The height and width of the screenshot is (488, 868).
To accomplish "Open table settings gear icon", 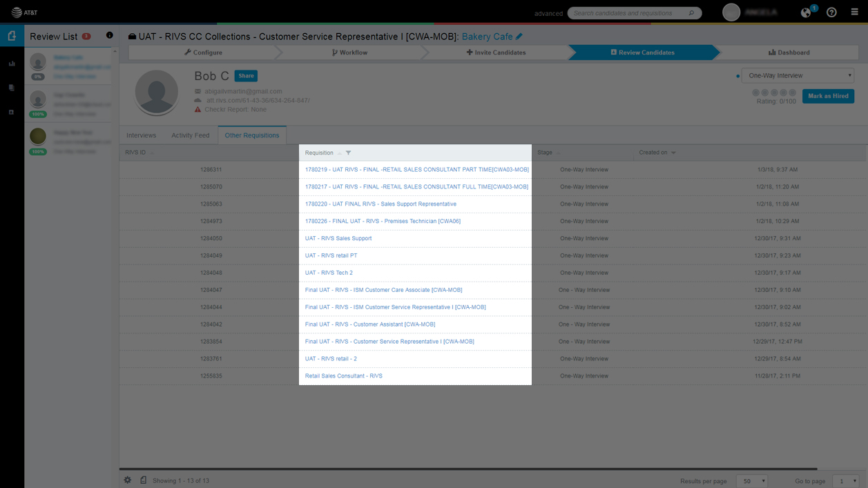I will tap(128, 480).
